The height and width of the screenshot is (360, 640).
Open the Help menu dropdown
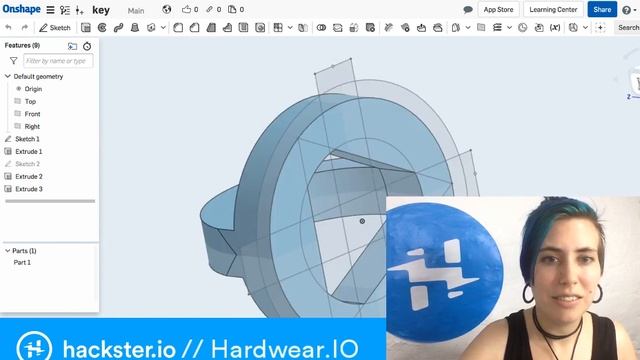tap(629, 10)
